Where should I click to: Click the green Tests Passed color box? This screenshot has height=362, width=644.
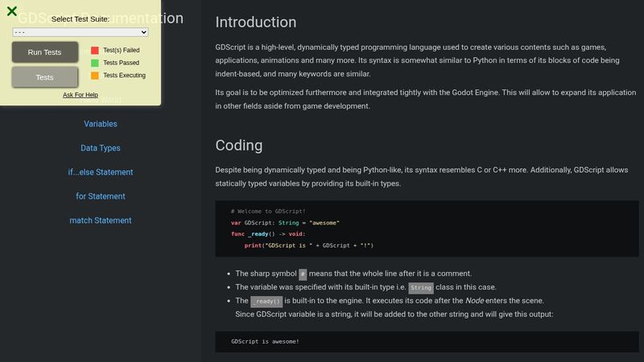(x=95, y=63)
